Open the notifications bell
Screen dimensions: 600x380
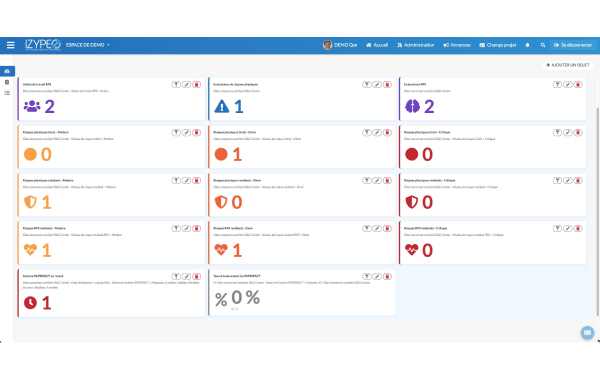[527, 45]
